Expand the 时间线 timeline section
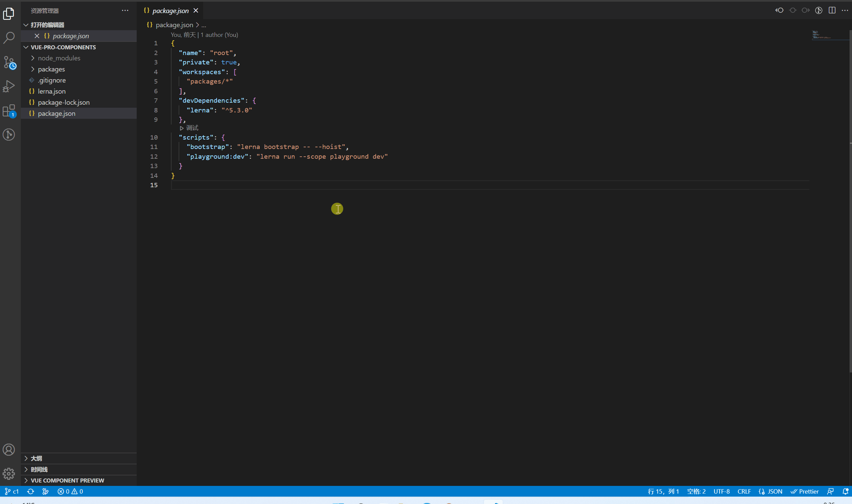Screen dimensions: 852x504 click(x=79, y=469)
